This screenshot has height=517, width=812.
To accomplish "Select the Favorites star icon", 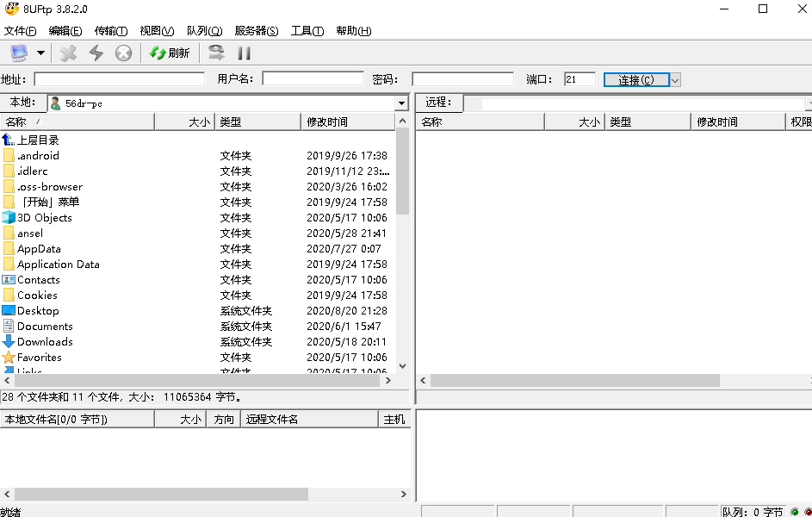I will click(x=9, y=357).
